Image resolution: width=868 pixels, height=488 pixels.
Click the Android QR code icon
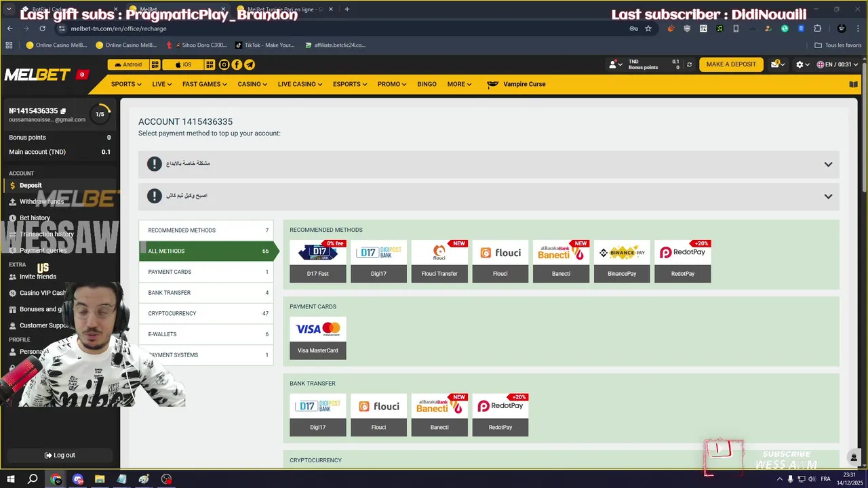(155, 64)
